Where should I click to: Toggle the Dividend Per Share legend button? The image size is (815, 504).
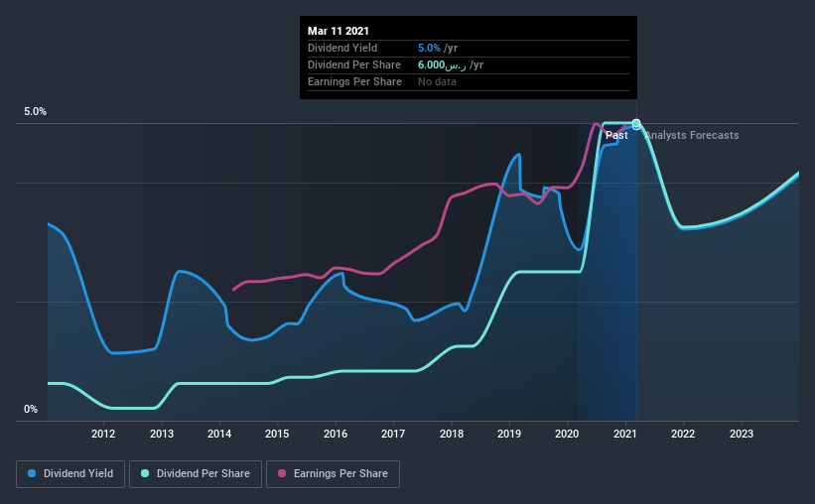click(196, 474)
